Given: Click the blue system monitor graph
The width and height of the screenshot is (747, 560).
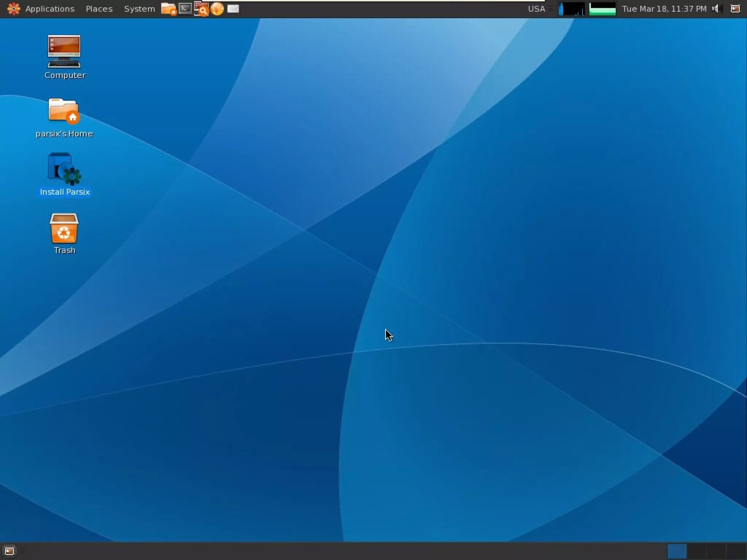Looking at the screenshot, I should point(571,9).
